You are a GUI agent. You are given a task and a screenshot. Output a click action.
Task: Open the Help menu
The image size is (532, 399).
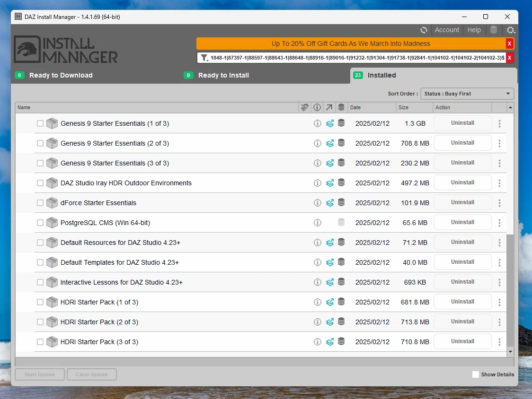pyautogui.click(x=474, y=30)
